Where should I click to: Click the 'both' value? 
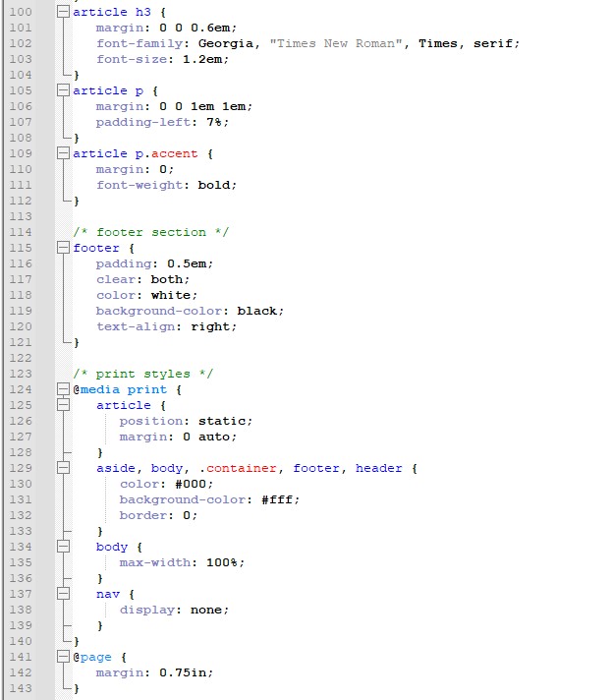click(166, 279)
